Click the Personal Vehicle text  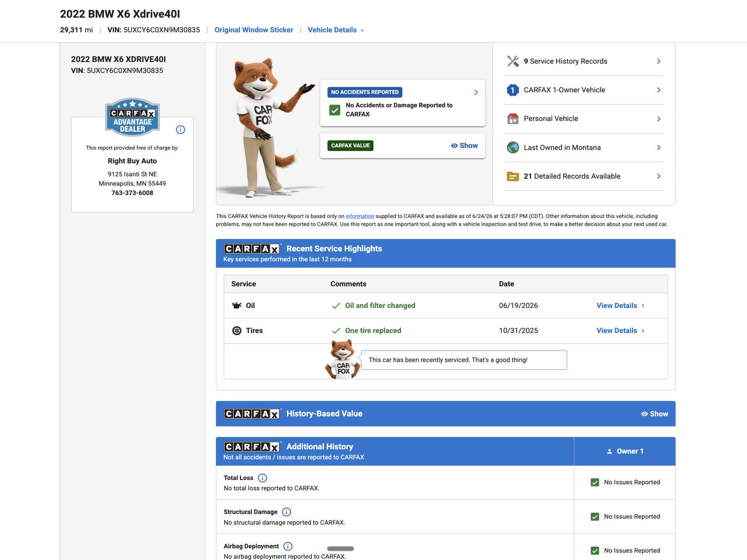point(551,118)
